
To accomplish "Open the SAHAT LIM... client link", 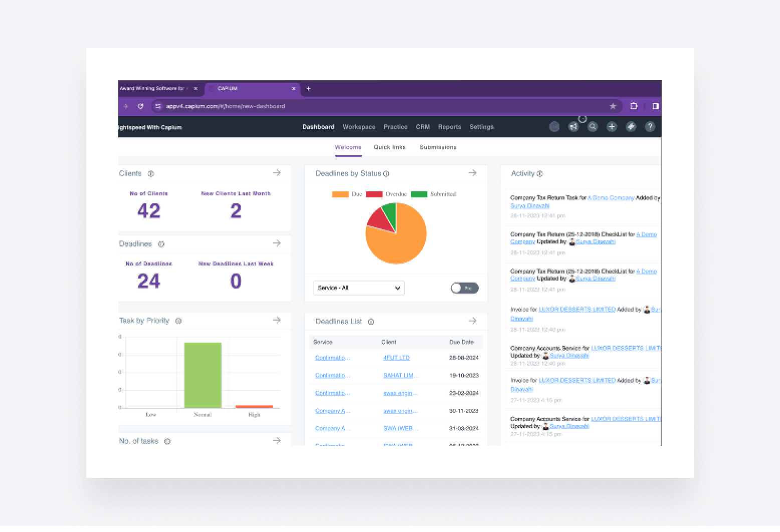I will pos(401,375).
